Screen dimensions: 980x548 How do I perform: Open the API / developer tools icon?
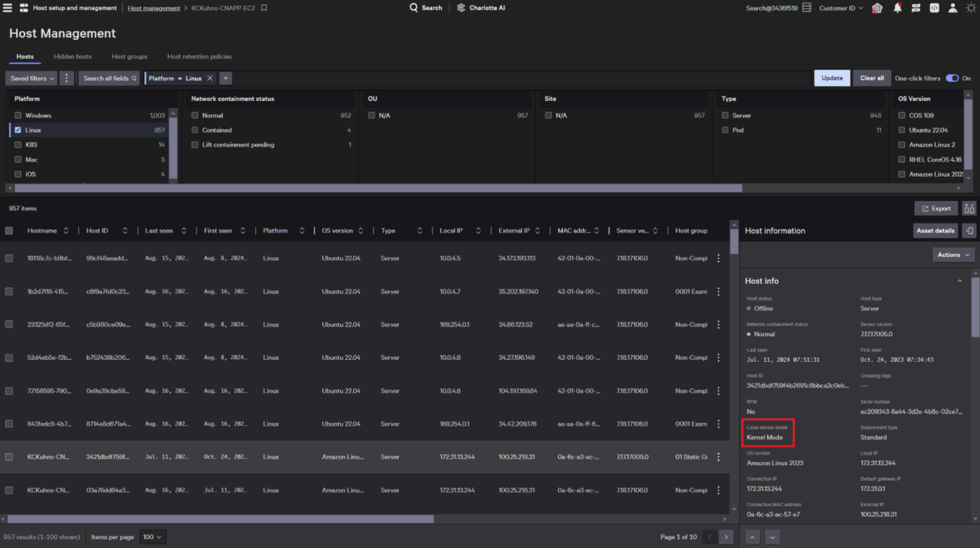(x=935, y=8)
